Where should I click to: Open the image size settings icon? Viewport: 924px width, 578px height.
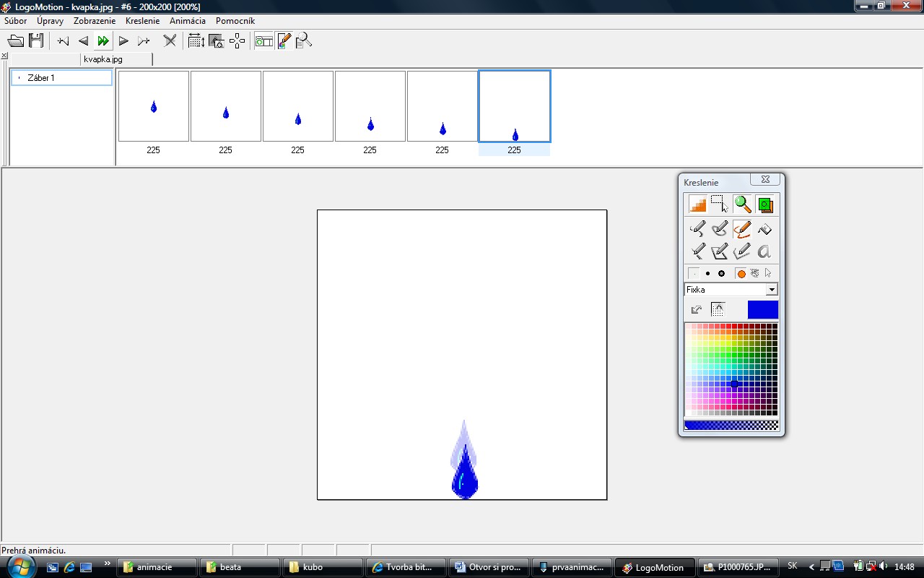[x=196, y=41]
